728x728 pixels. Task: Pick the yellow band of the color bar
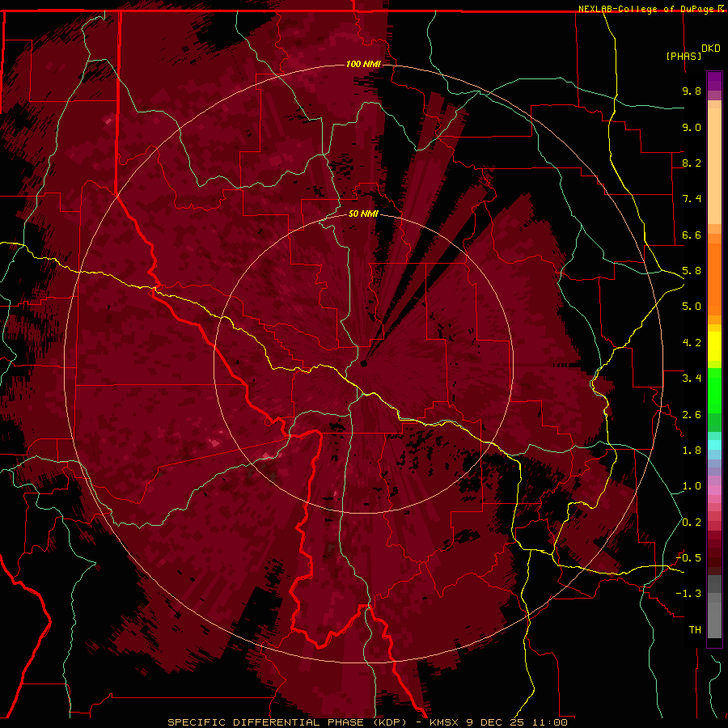[714, 346]
